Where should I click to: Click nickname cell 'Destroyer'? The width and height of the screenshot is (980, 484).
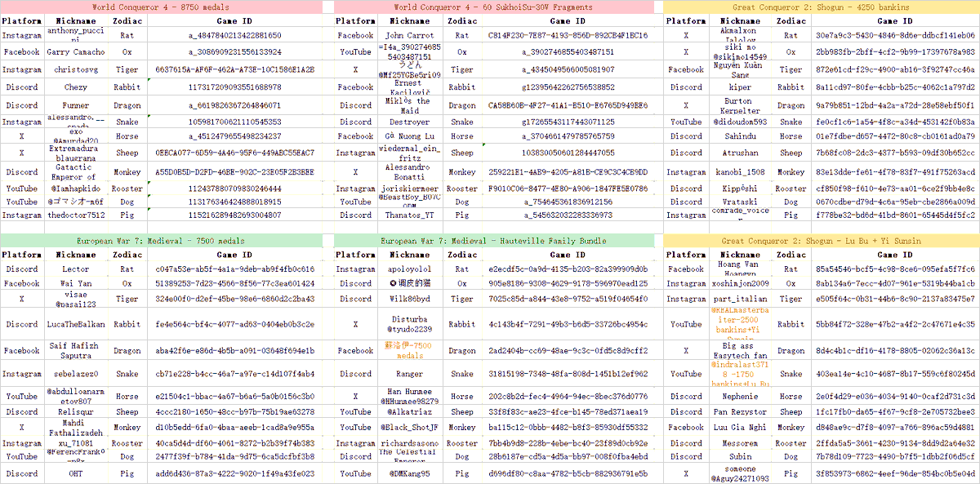pos(410,122)
